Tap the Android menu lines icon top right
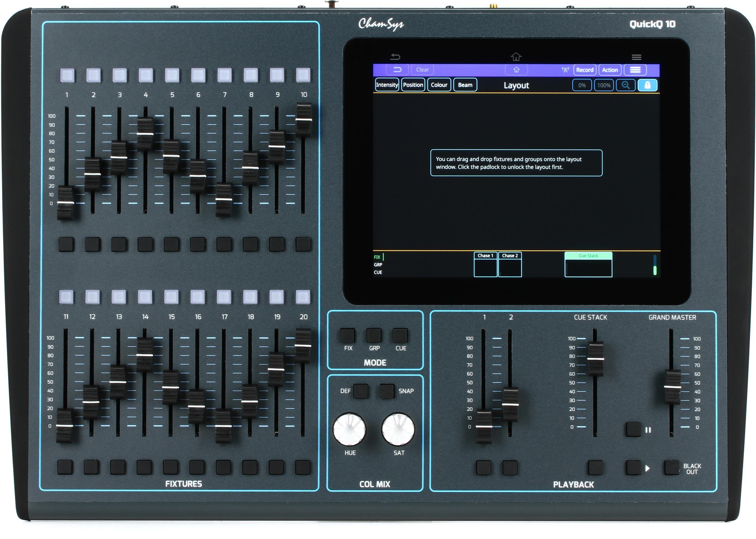The image size is (756, 539). tap(636, 57)
